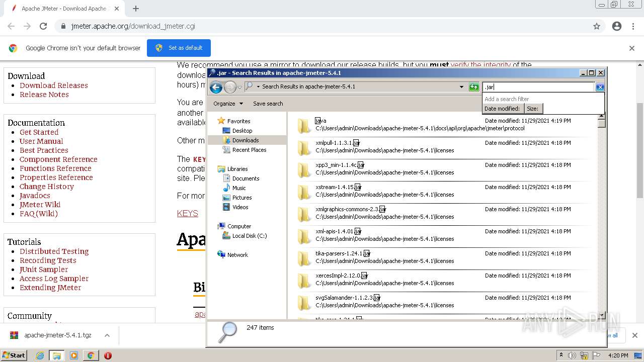Open the Component Reference link
Image resolution: width=644 pixels, height=362 pixels.
pos(58,159)
